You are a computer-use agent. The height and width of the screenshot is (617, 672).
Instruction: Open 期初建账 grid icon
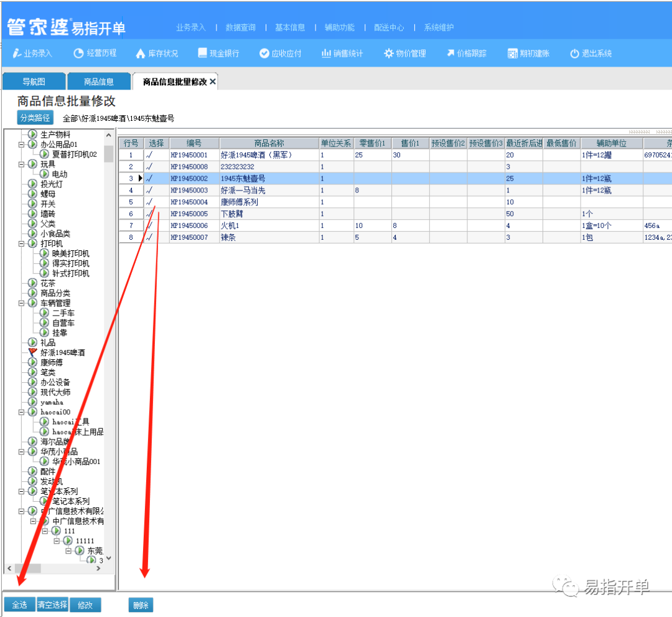pos(513,54)
